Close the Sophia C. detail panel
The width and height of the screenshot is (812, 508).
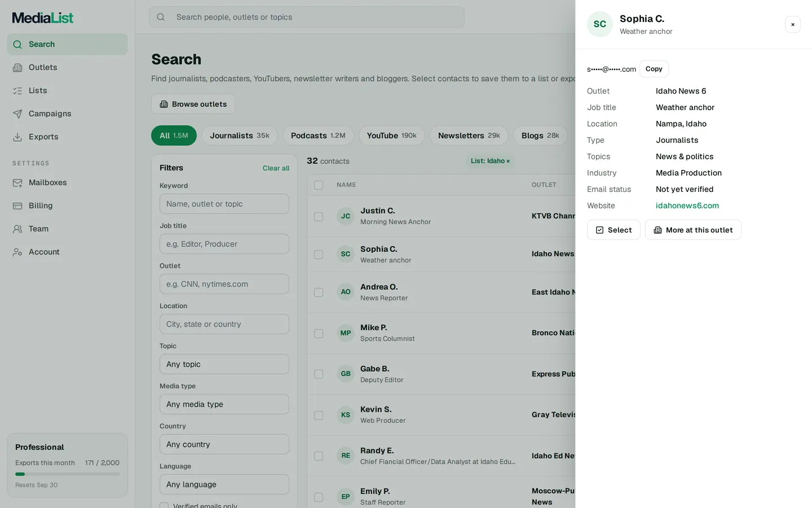pos(793,24)
